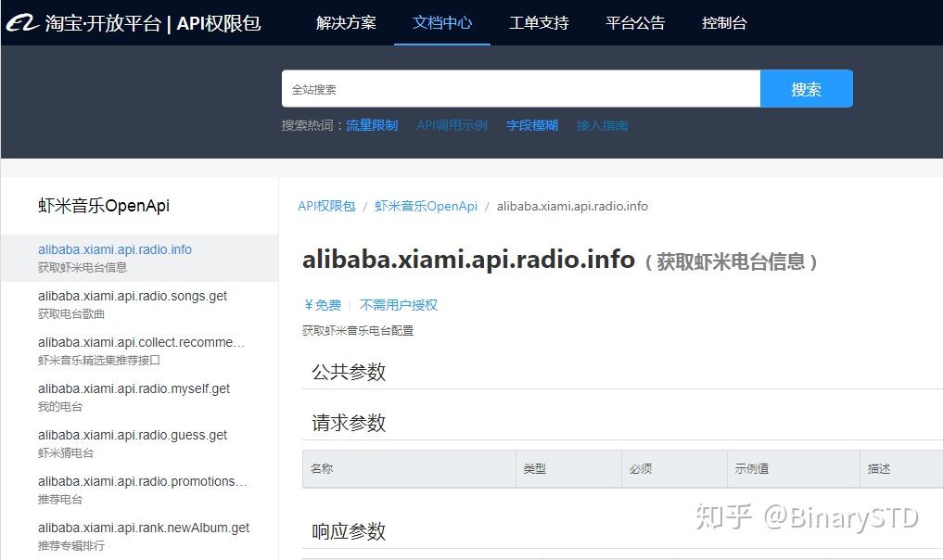Screen dimensions: 943x560
Task: Click the 虾米音乐OpenApi sidebar heading
Action: click(x=104, y=206)
